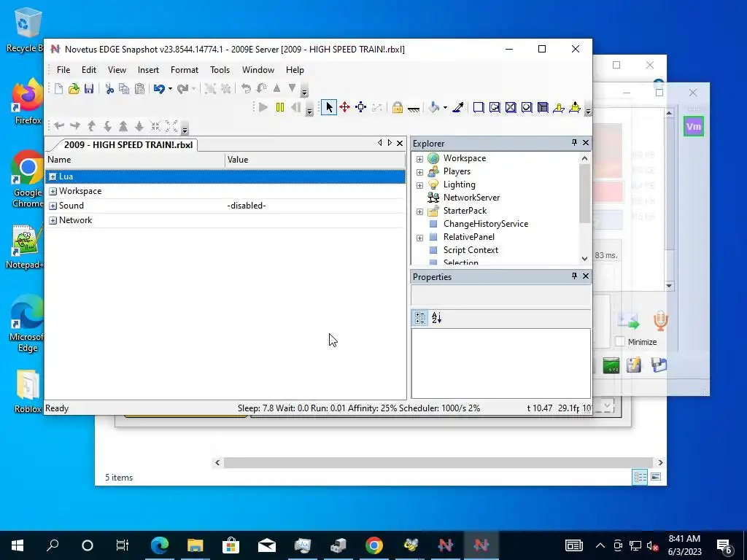This screenshot has height=560, width=747.
Task: Open Fill tool color dropdown arrow
Action: (445, 108)
